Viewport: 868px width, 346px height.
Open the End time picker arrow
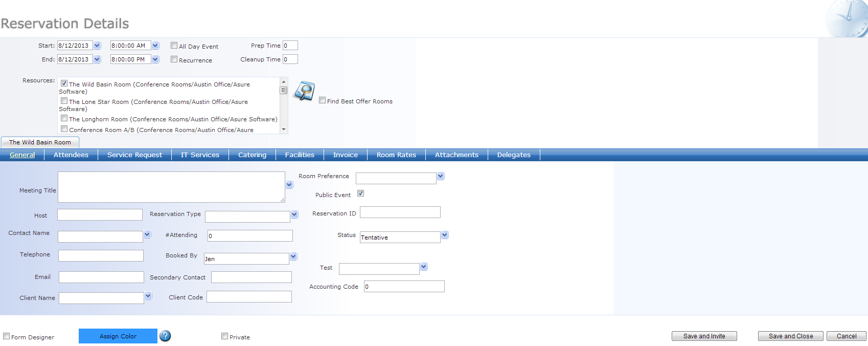pyautogui.click(x=155, y=59)
